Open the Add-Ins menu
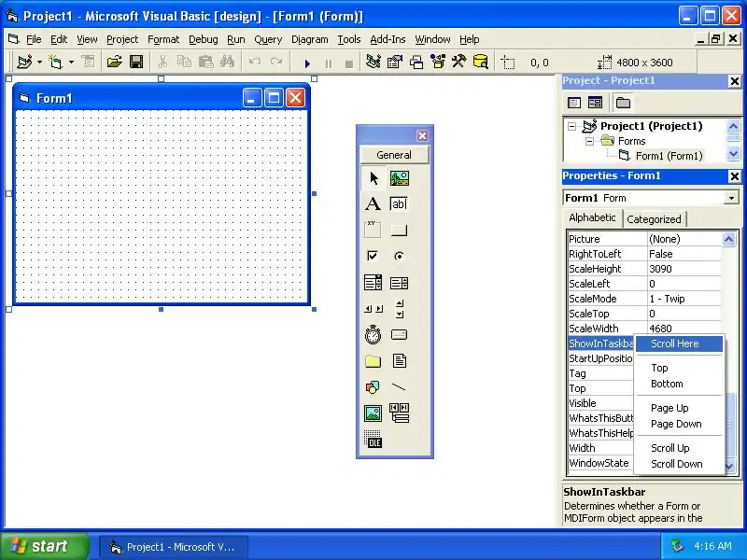 pos(388,39)
